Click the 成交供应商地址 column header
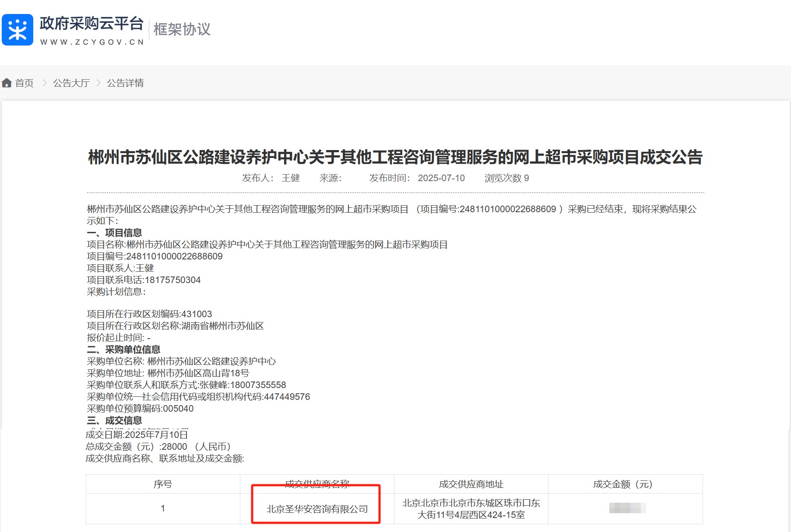This screenshot has height=532, width=791. tap(471, 484)
